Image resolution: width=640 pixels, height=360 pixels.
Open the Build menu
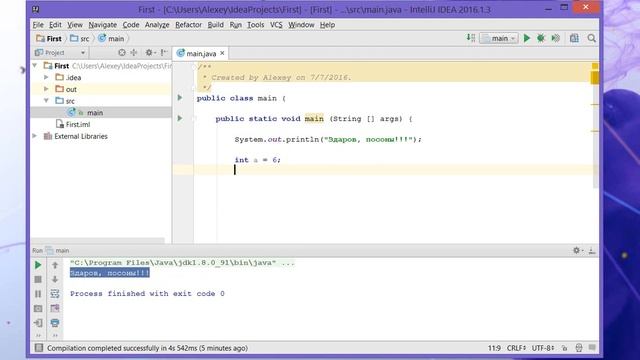point(216,25)
